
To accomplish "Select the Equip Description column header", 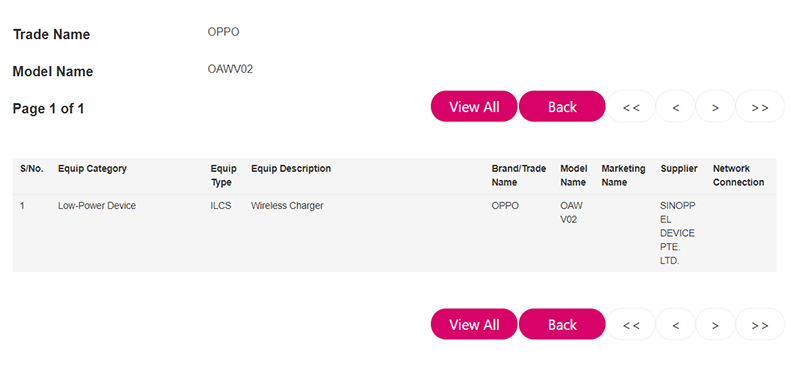I will [291, 168].
